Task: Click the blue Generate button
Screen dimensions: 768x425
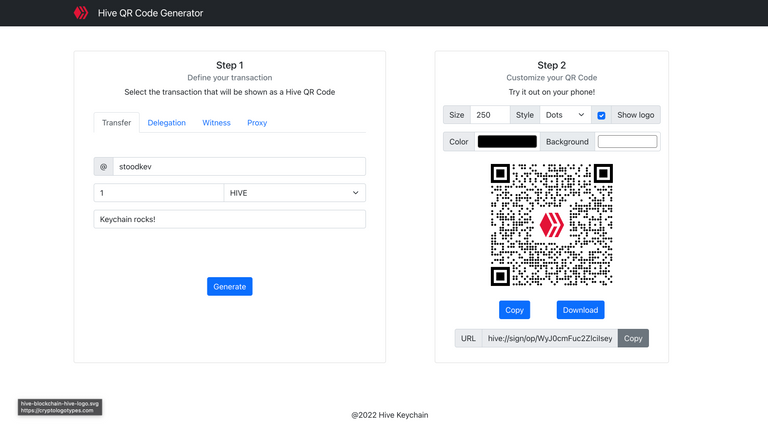Action: tap(230, 286)
